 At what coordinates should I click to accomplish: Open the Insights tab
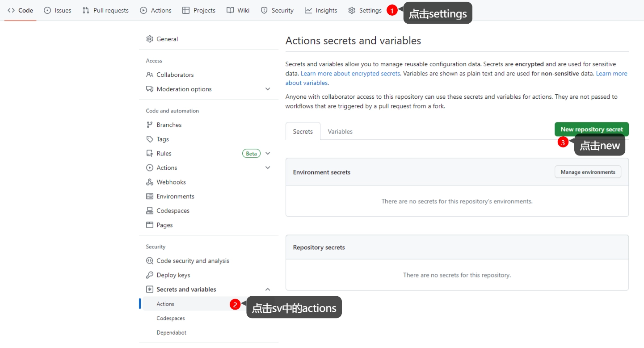coord(321,10)
